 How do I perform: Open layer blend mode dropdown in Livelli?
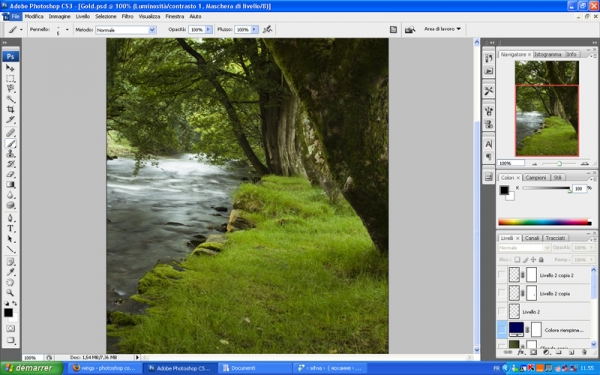[x=524, y=248]
